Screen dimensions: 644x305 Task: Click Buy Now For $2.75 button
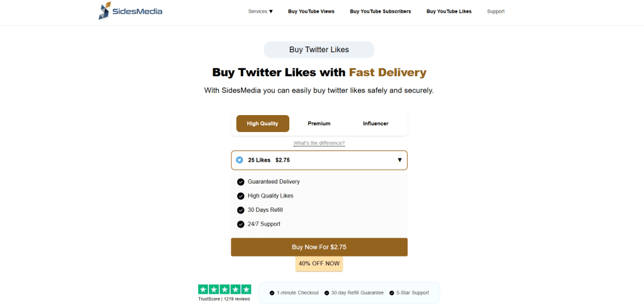[x=319, y=247]
